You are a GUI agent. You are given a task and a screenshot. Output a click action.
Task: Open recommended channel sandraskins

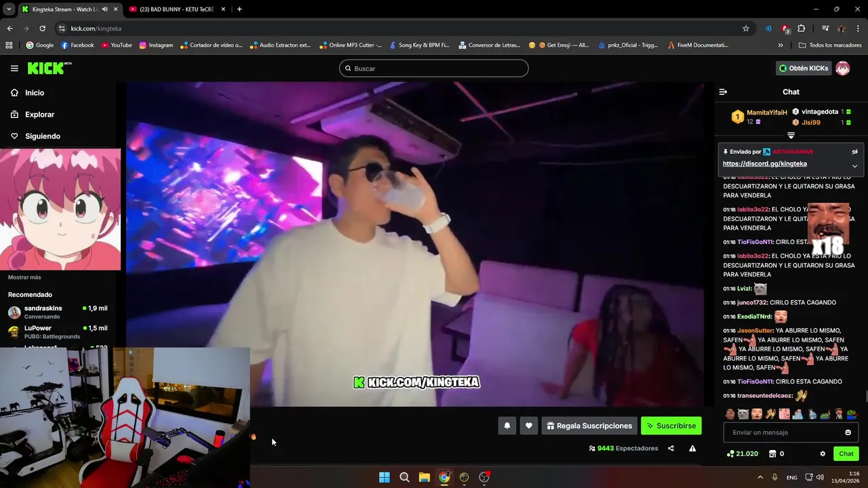[58, 312]
